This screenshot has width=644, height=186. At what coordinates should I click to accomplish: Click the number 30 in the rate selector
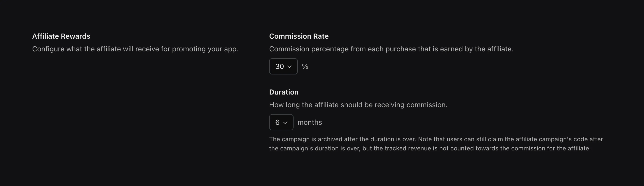(x=279, y=66)
